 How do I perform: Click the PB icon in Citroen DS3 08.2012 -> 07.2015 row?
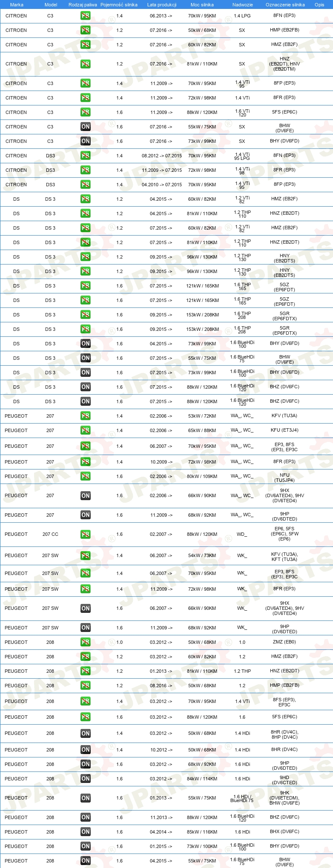85,156
